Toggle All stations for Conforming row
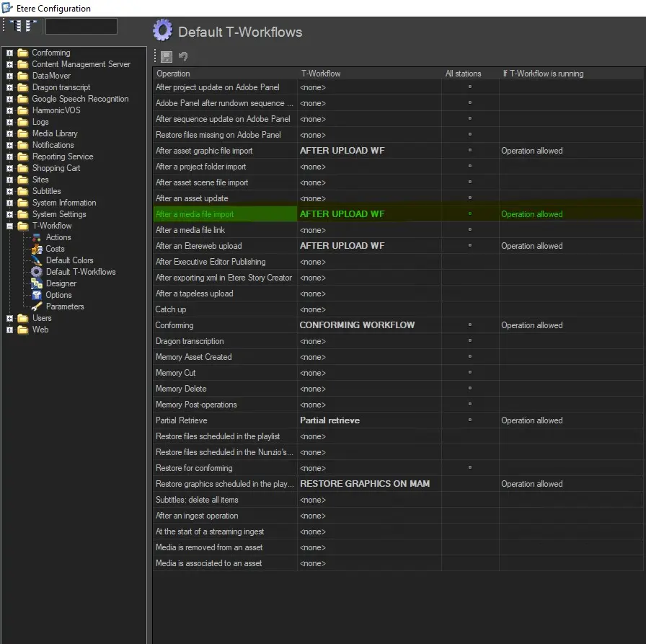 click(470, 325)
